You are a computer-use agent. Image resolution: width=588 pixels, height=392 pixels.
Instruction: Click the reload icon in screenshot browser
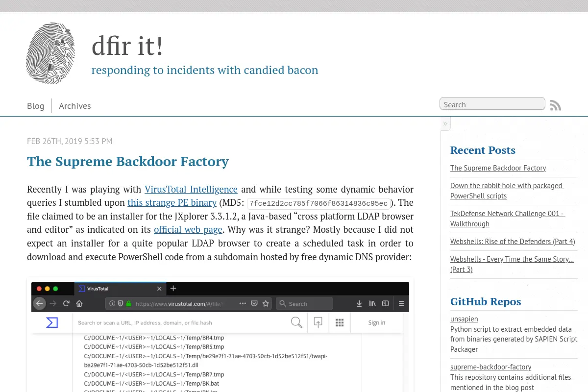[x=66, y=303]
